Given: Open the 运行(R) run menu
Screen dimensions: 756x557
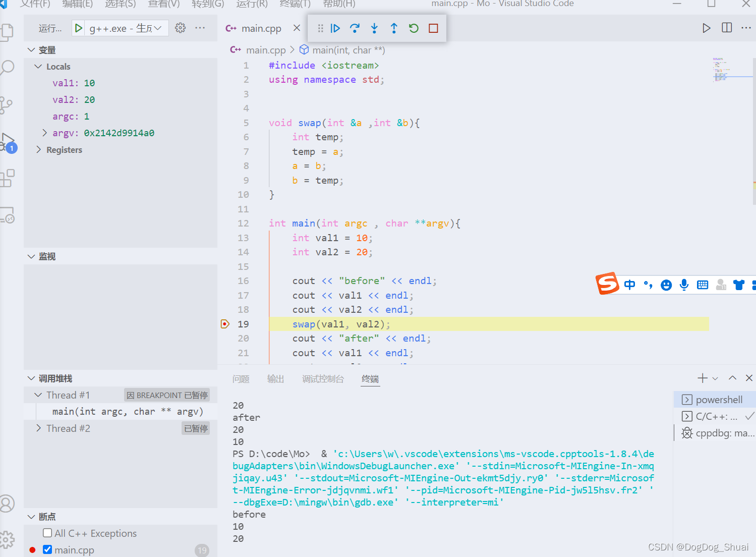Looking at the screenshot, I should (252, 4).
